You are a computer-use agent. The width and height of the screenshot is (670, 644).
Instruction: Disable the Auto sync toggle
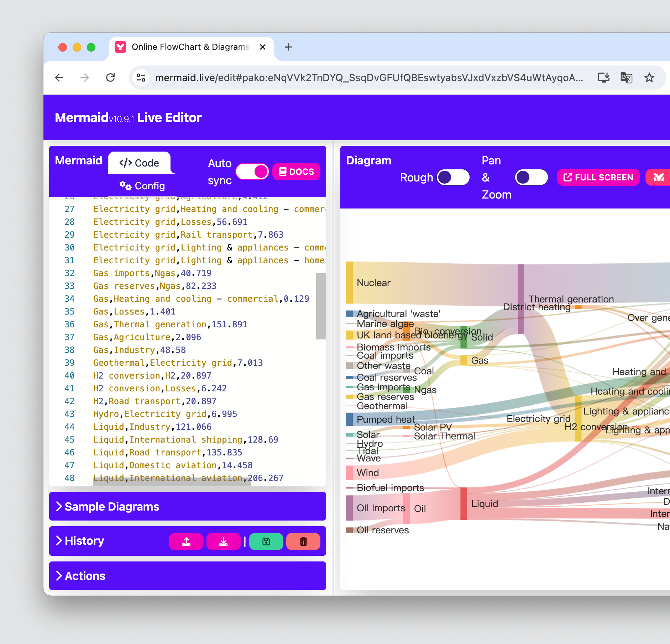click(x=252, y=172)
